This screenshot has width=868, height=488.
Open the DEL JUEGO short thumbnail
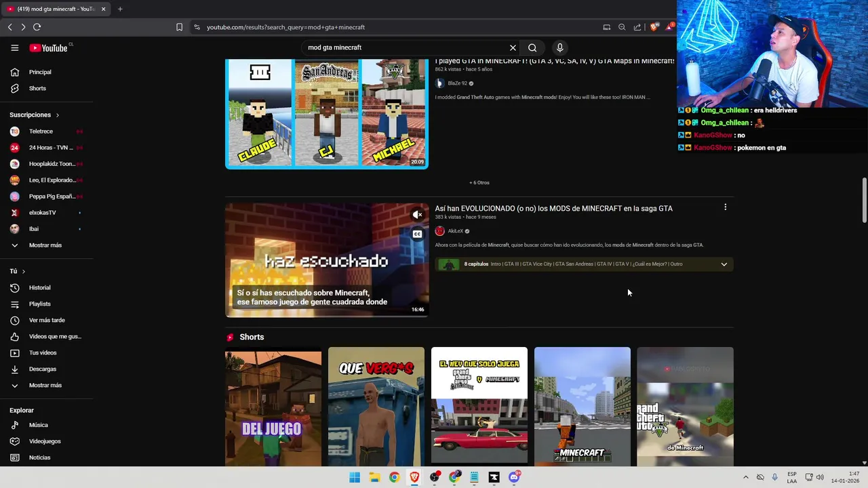[x=273, y=407]
